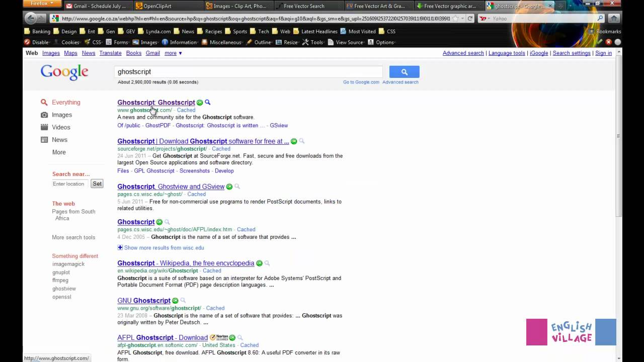Image resolution: width=644 pixels, height=362 pixels.
Task: Click the Yahoo search bar magnifier icon
Action: (x=600, y=19)
